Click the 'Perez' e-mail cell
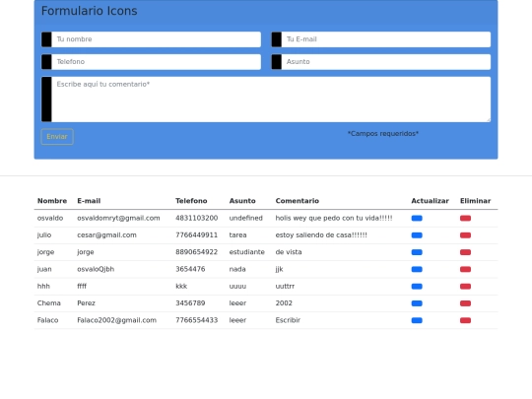 pos(86,303)
